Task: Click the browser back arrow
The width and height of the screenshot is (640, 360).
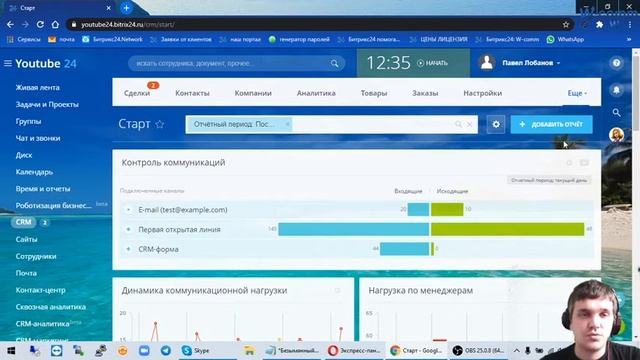Action: [10, 24]
